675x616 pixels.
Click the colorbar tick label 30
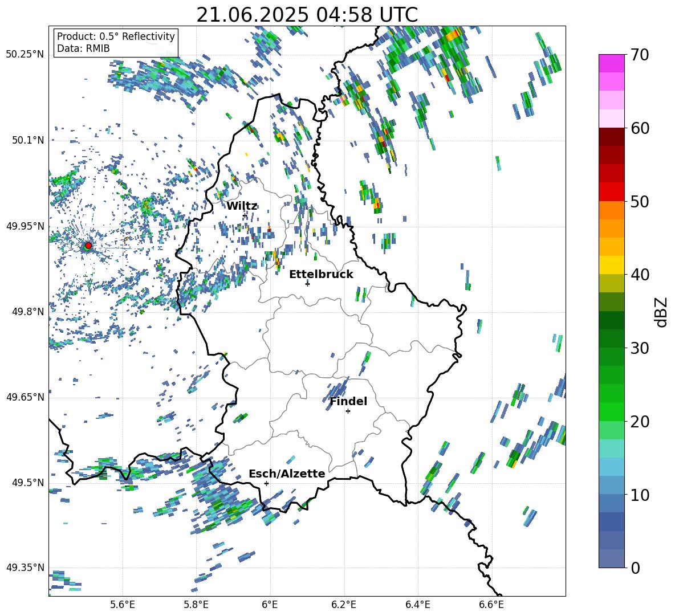(x=640, y=348)
